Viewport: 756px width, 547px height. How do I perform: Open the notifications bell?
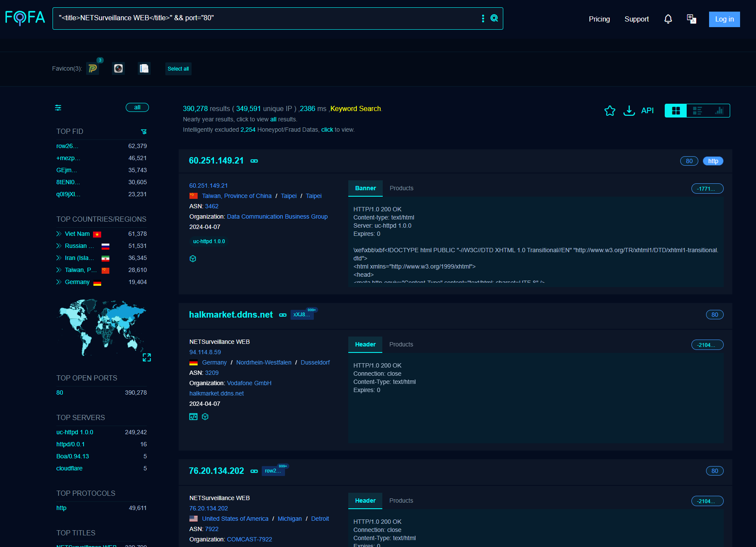tap(668, 19)
